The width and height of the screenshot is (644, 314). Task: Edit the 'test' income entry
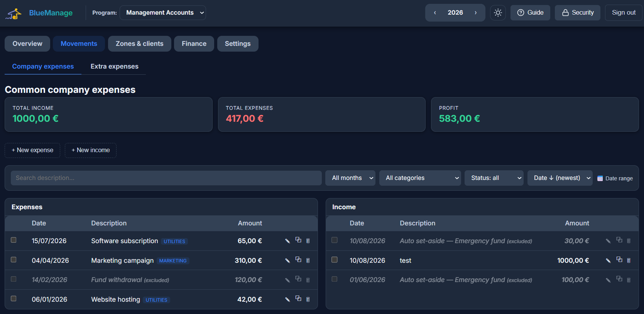(608, 260)
